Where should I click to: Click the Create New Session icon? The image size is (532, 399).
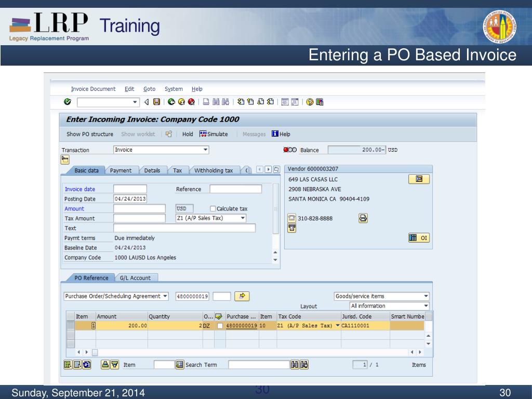pos(285,102)
